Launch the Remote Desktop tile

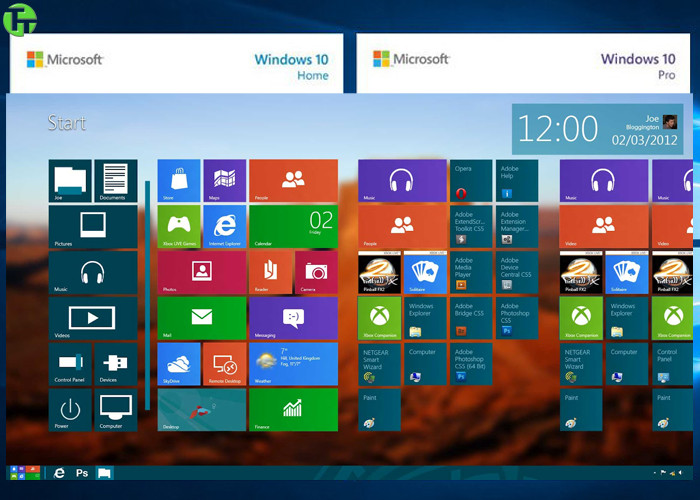tap(225, 364)
